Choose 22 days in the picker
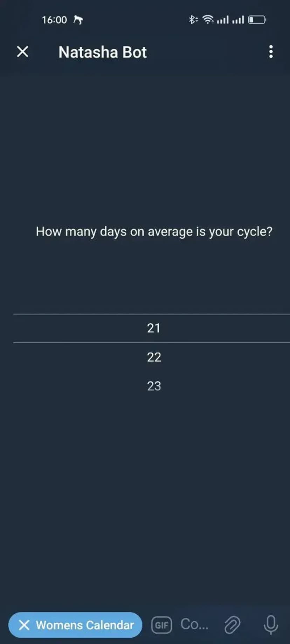Screen dimensions: 290x644 (x=154, y=357)
